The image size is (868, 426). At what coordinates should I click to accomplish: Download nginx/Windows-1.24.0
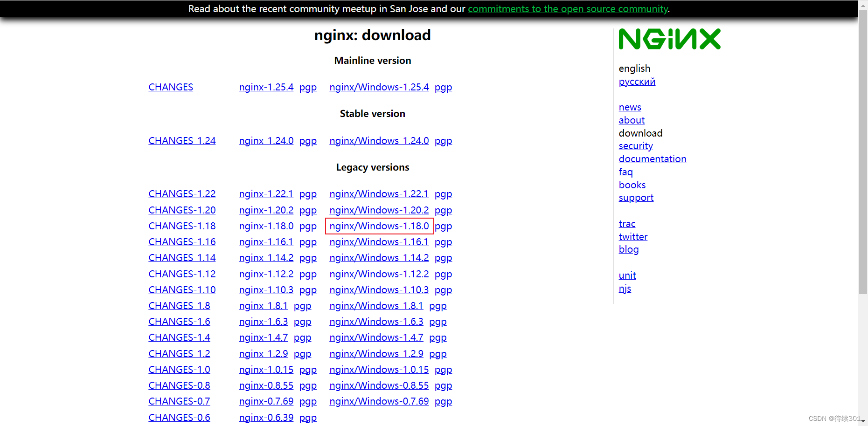pyautogui.click(x=379, y=141)
